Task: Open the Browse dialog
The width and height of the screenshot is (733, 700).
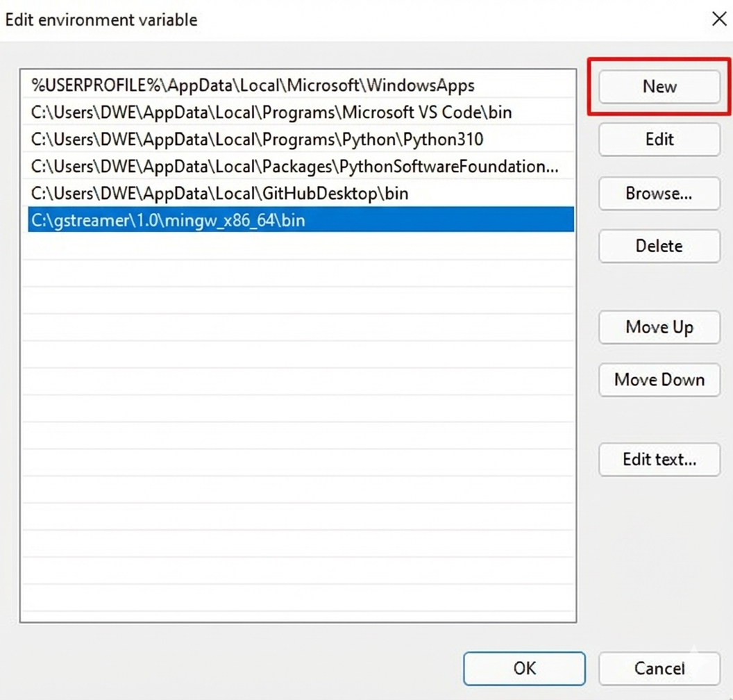Action: point(658,194)
